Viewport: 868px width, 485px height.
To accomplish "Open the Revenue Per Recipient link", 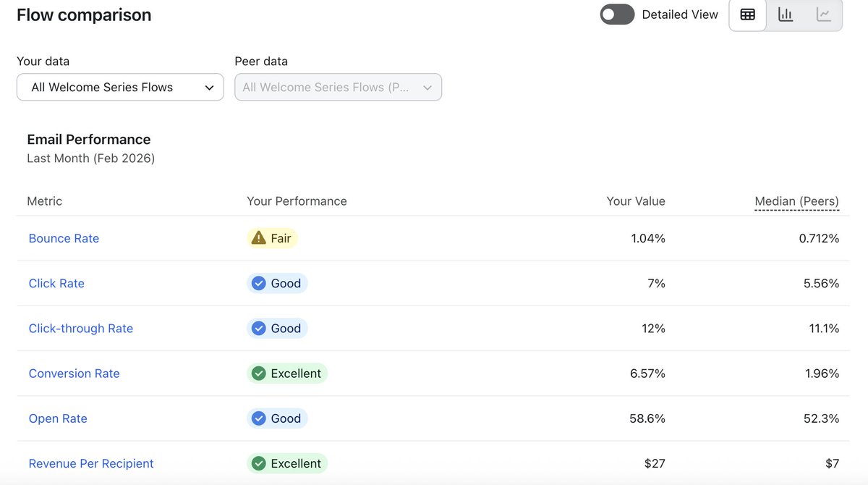I will point(91,463).
